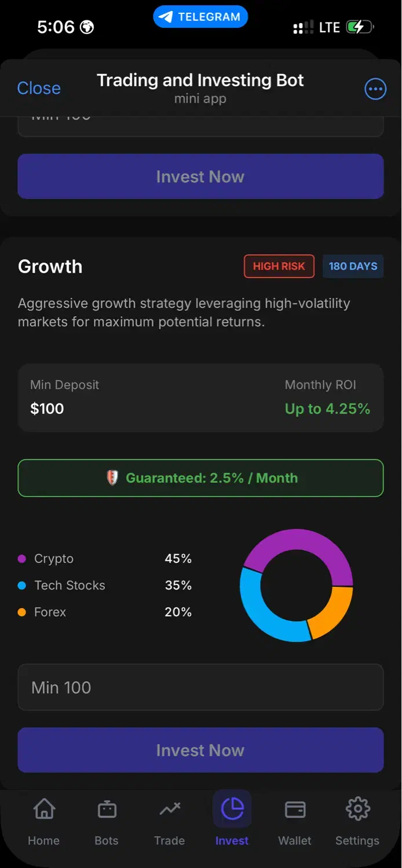Open the three-dot more options menu
Viewport: 402px width, 868px height.
pos(375,89)
